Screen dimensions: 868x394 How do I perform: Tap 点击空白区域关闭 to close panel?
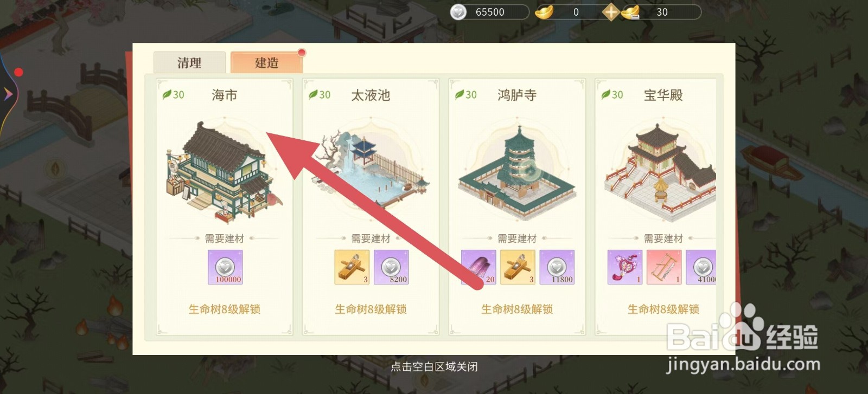coord(434,367)
